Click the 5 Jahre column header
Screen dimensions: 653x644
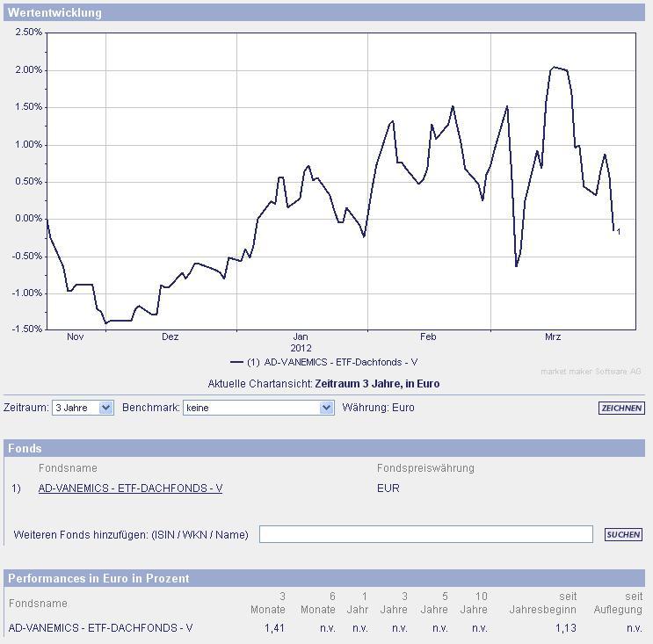(434, 603)
